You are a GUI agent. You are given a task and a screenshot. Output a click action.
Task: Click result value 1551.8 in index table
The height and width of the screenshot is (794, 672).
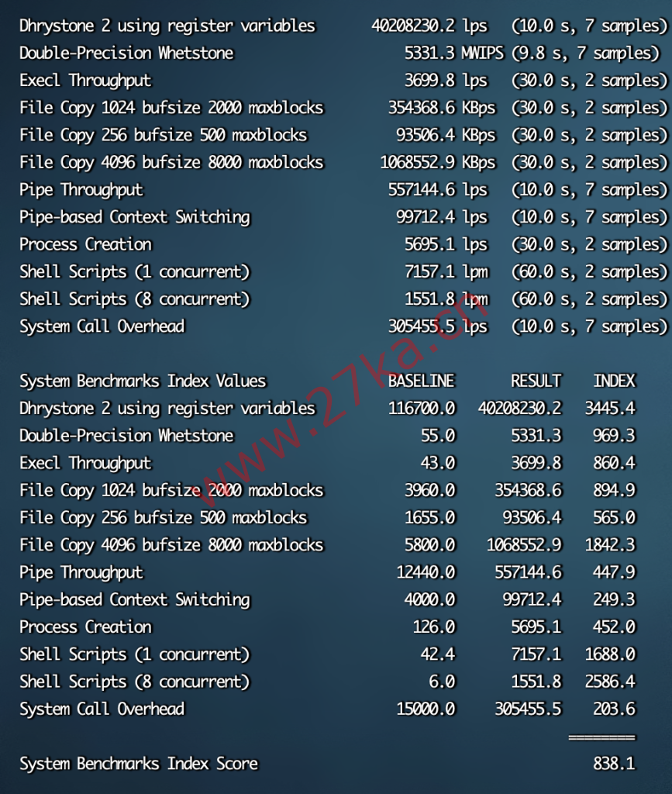536,682
